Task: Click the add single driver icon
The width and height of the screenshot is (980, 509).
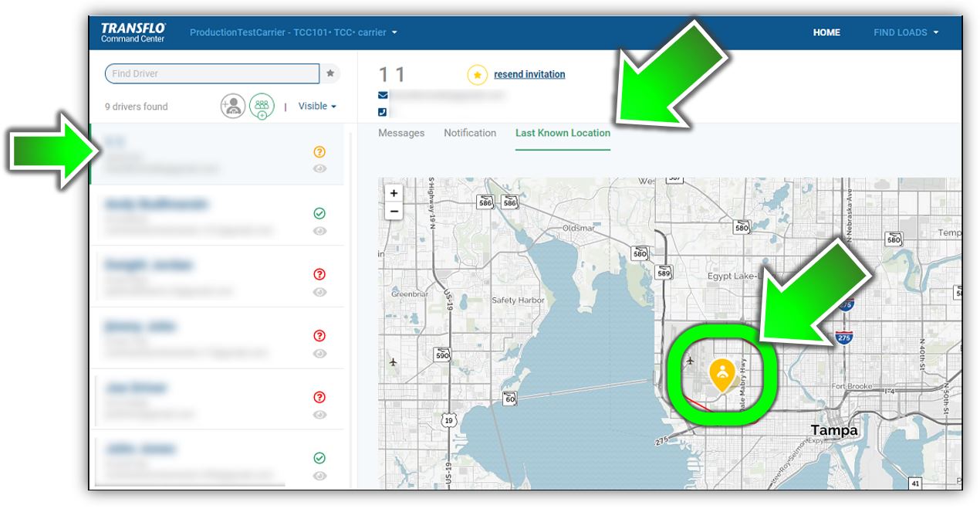Action: (232, 106)
